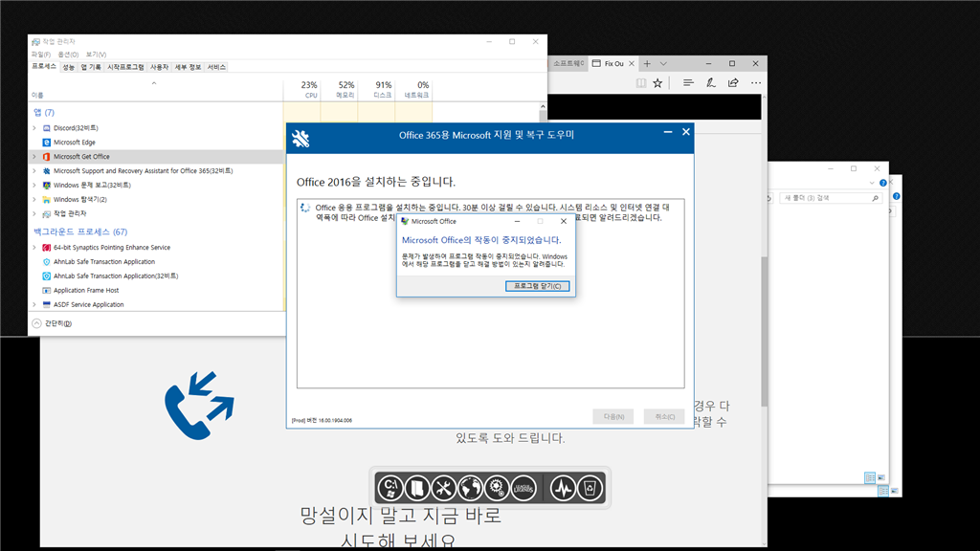Switch Explorer to large icons view
This screenshot has height=551, width=980.
point(881,478)
